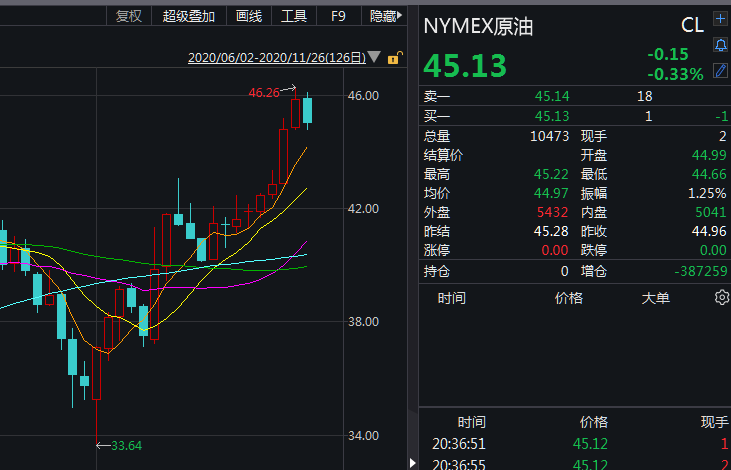Click the 46.26 high price marker
Viewport: 731px width, 470px height.
click(x=263, y=92)
